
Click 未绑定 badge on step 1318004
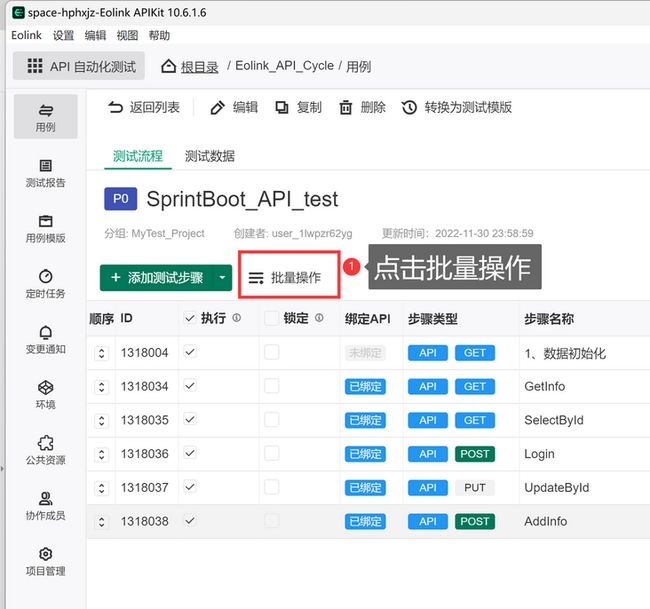click(365, 353)
